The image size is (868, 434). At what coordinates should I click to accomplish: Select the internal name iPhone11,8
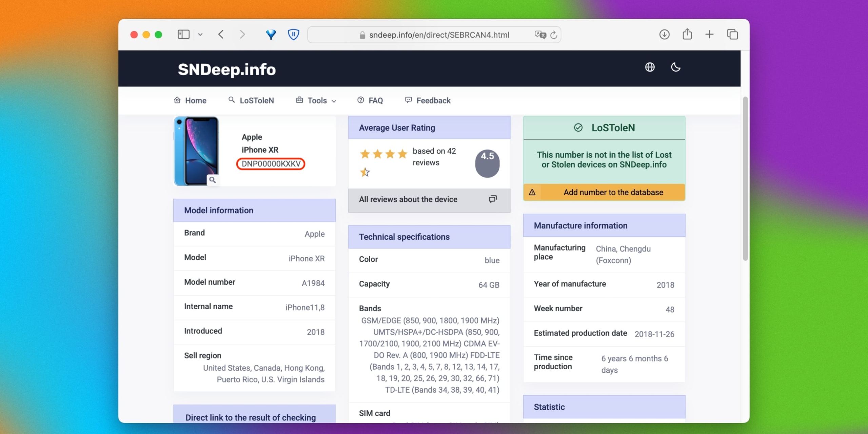click(305, 308)
